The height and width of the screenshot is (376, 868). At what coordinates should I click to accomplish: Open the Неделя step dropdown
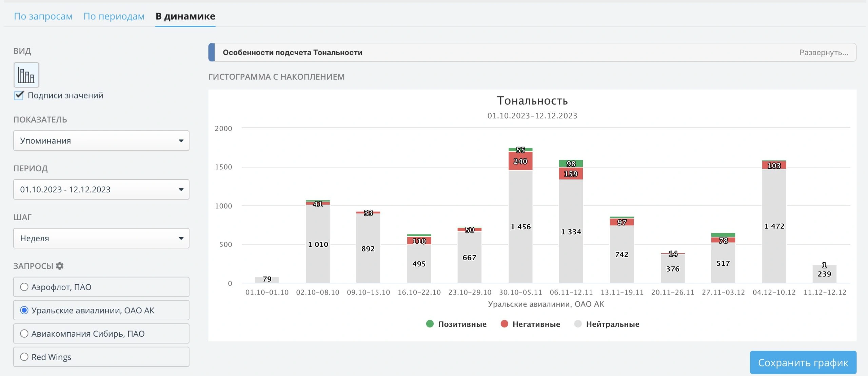[x=101, y=238]
